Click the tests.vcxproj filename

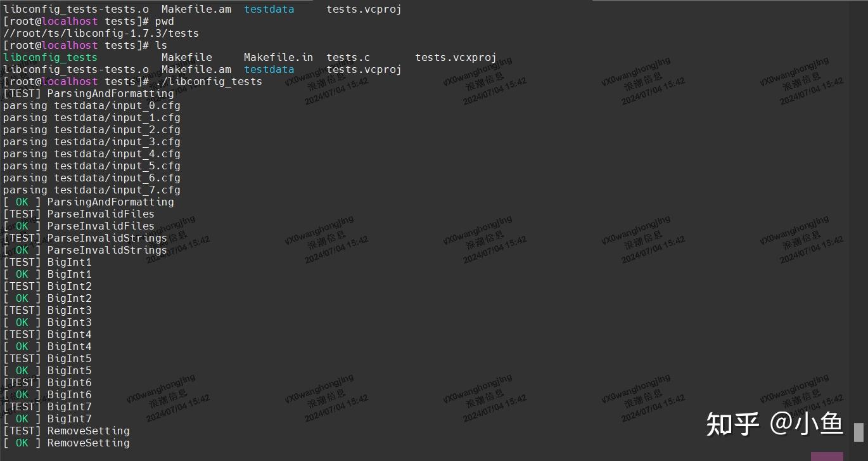[x=455, y=57]
